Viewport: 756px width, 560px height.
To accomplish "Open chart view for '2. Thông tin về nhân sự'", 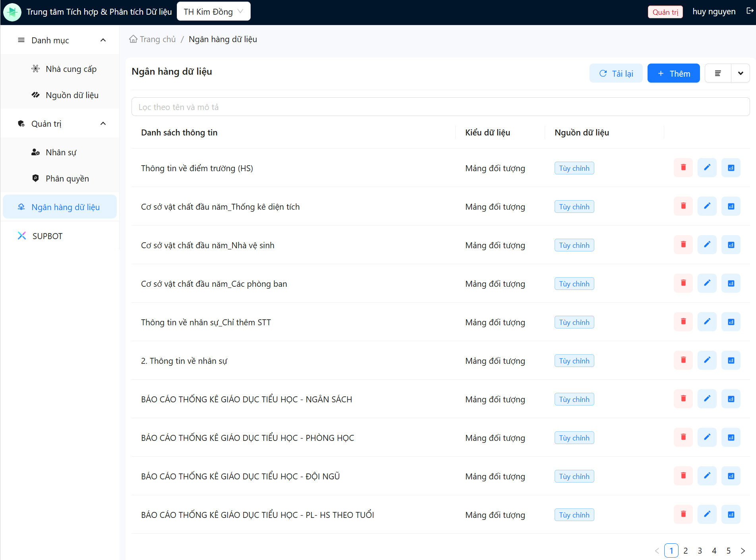I will 731,360.
